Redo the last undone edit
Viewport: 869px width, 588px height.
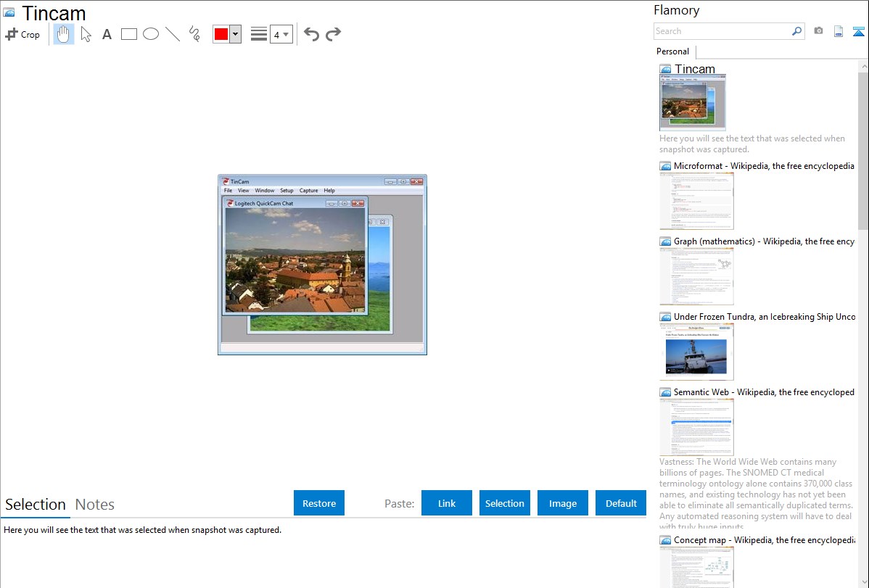click(333, 34)
